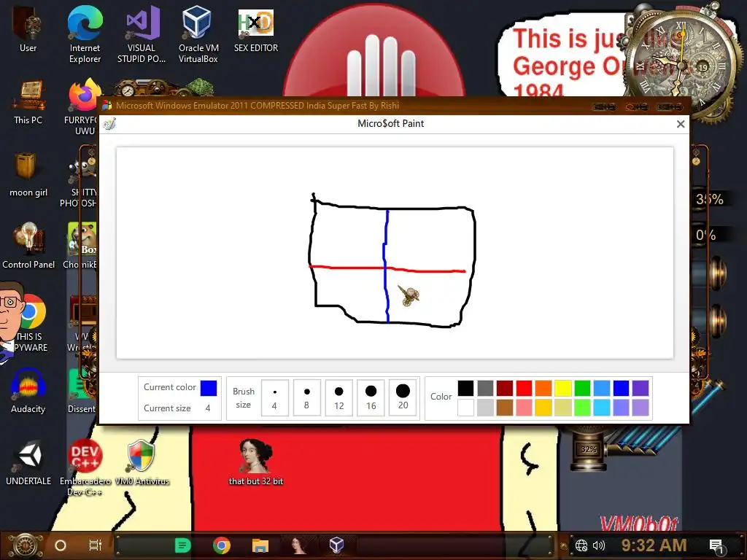The width and height of the screenshot is (747, 560).
Task: Pick the cyan color swatch
Action: click(x=602, y=408)
